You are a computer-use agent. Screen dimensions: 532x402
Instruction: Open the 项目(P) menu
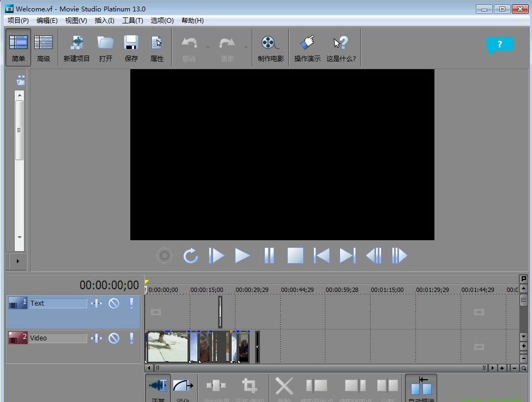point(18,21)
